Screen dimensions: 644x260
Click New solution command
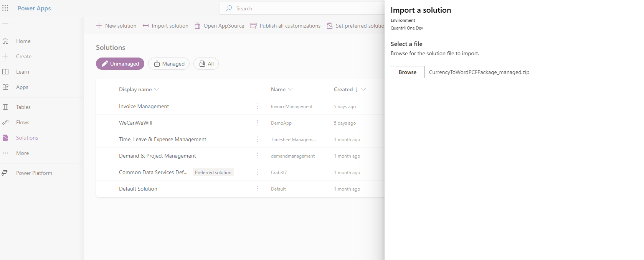[x=116, y=26]
